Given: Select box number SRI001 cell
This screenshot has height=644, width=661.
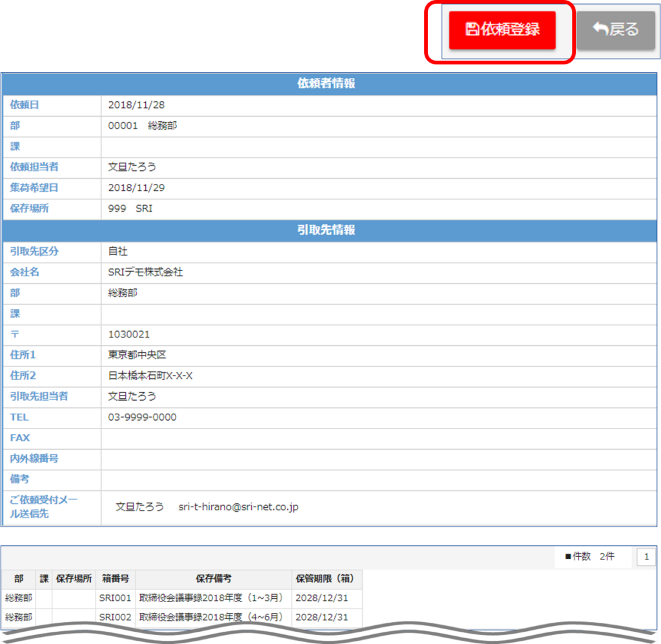Looking at the screenshot, I should coord(116,598).
